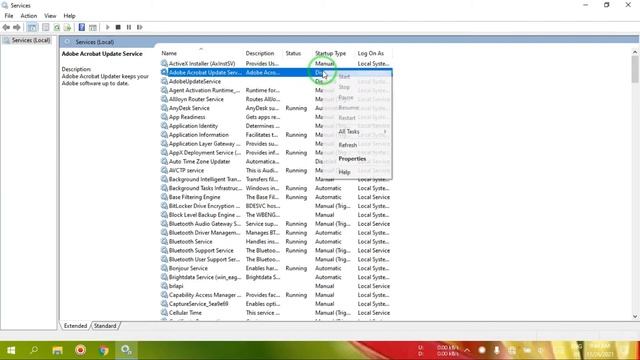Screen dimensions: 640x360
Task: Select Bluetooth Service row
Action: click(x=276, y=242)
